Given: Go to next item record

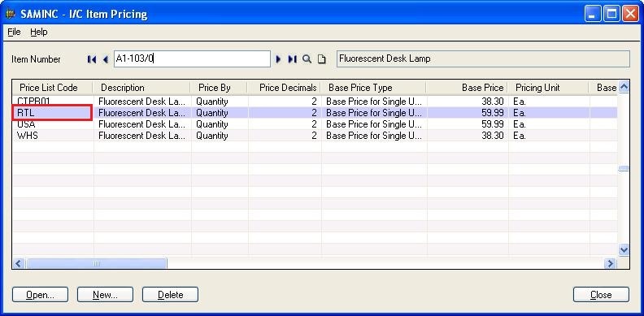Looking at the screenshot, I should coord(278,59).
